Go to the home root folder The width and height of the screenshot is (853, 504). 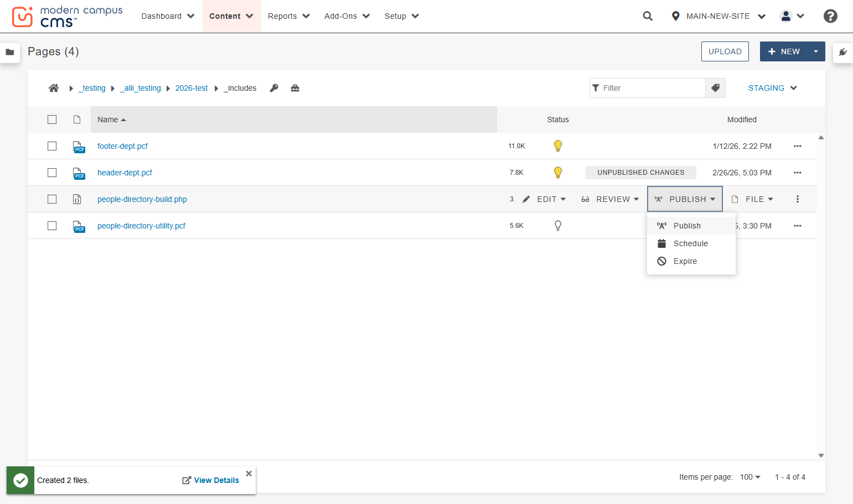coord(54,88)
